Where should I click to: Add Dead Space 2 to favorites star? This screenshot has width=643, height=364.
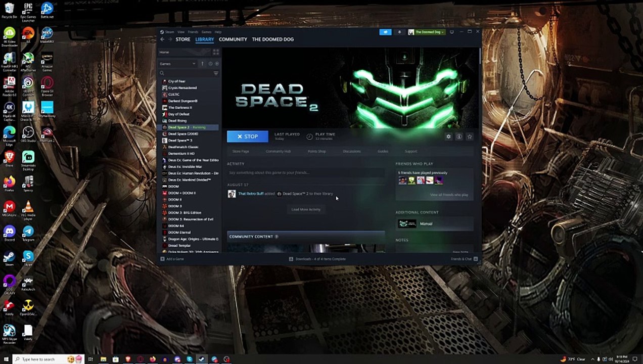469,136
